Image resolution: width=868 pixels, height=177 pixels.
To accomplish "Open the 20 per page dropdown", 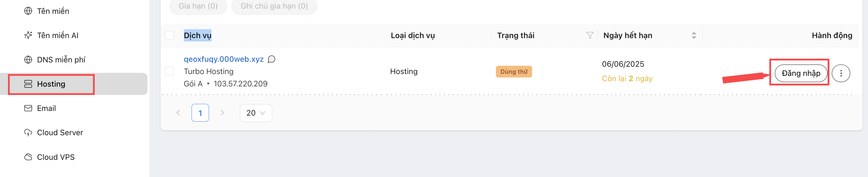I will [256, 113].
